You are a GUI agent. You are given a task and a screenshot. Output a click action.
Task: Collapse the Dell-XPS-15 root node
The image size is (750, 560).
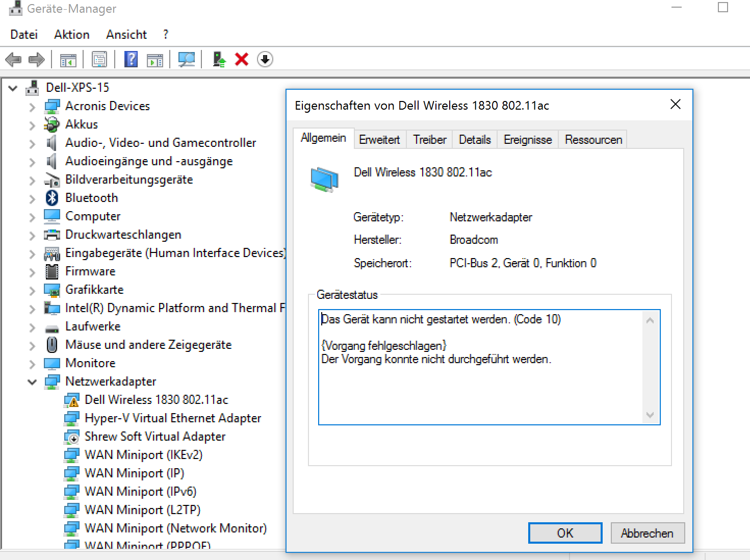pos(13,88)
